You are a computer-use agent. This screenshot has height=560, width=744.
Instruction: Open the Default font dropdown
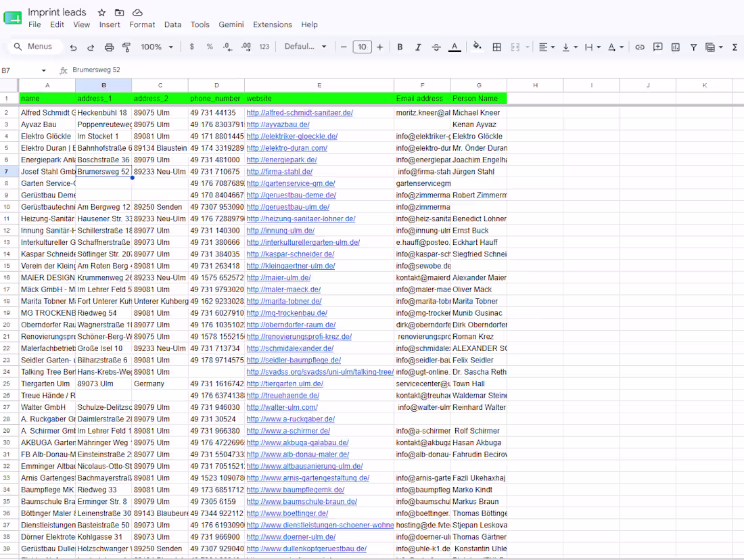click(306, 47)
